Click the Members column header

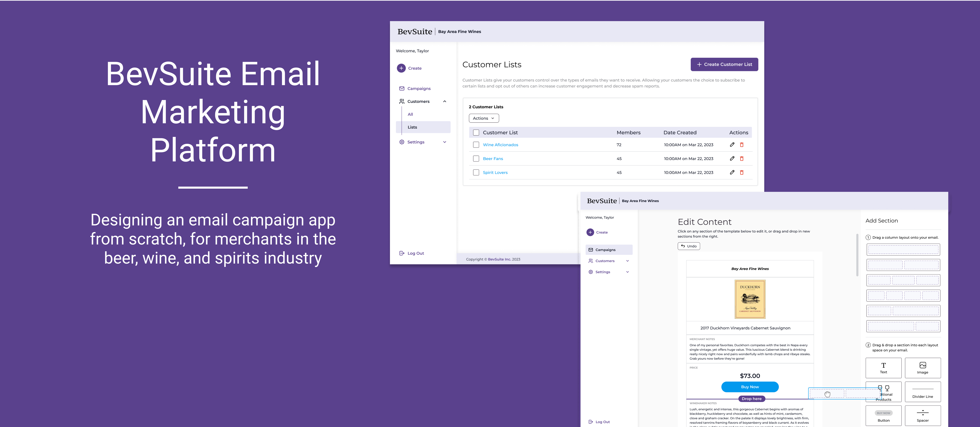click(628, 132)
